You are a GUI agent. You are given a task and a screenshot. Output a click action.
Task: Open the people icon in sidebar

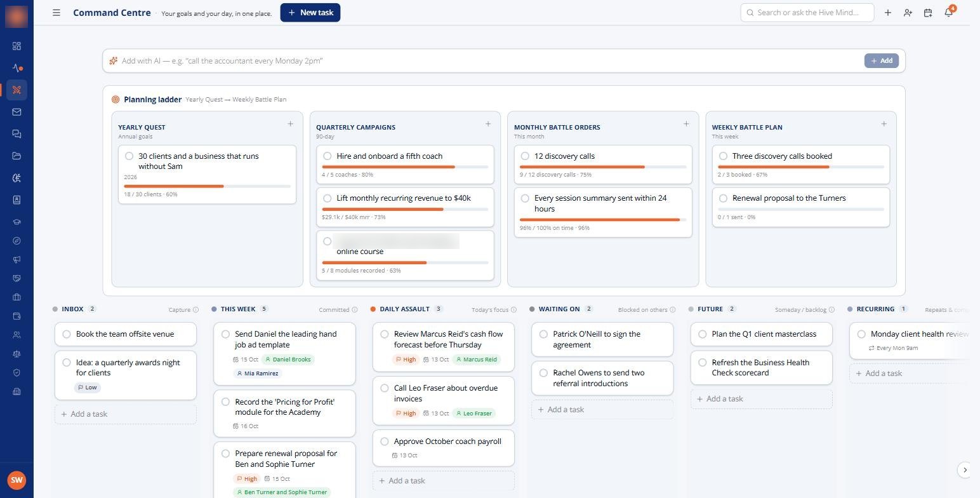[17, 335]
